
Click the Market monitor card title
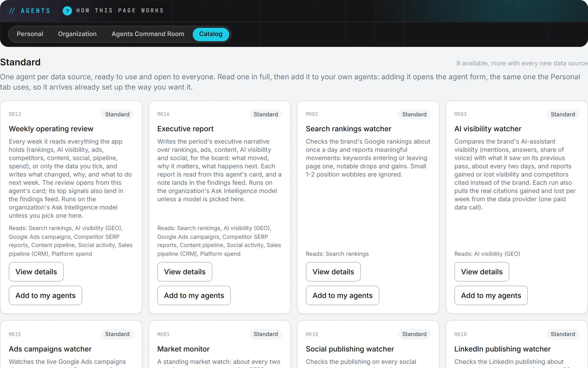point(183,349)
